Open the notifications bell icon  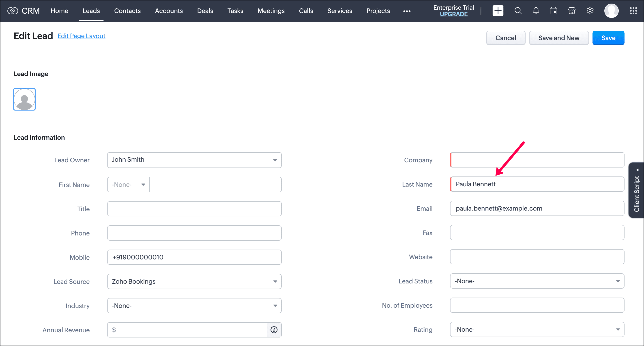535,11
